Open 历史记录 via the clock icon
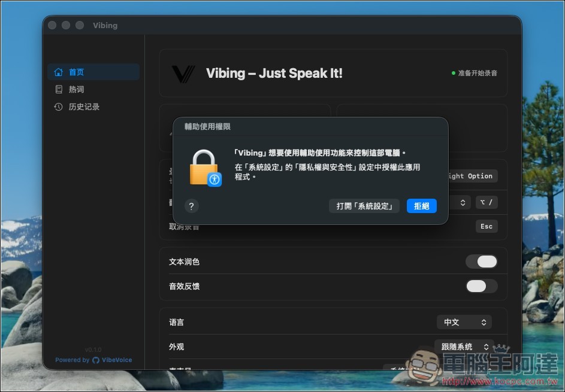565x392 pixels. [x=58, y=107]
